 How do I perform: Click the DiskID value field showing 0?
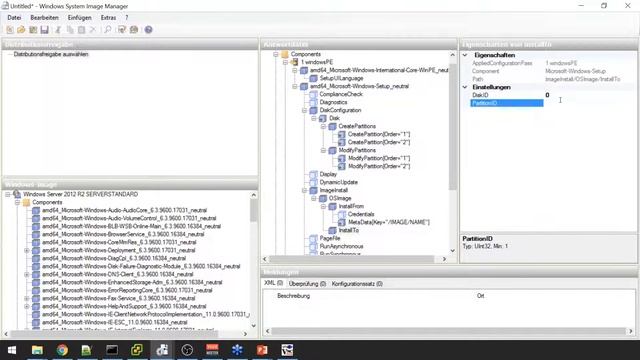(590, 95)
